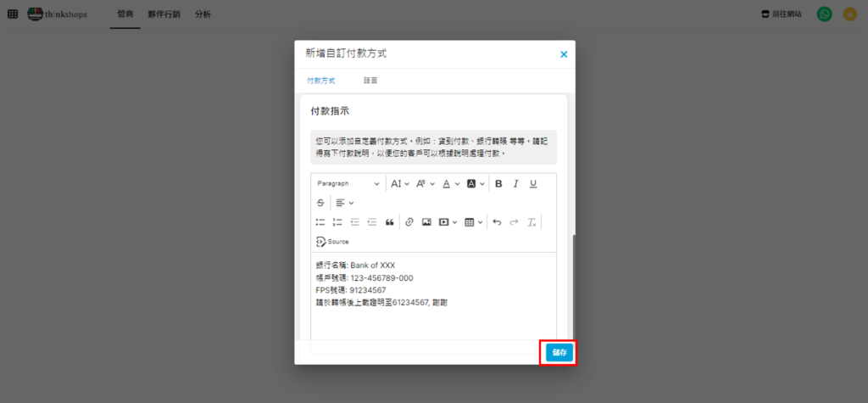
Task: Click the Source editing button
Action: 332,242
